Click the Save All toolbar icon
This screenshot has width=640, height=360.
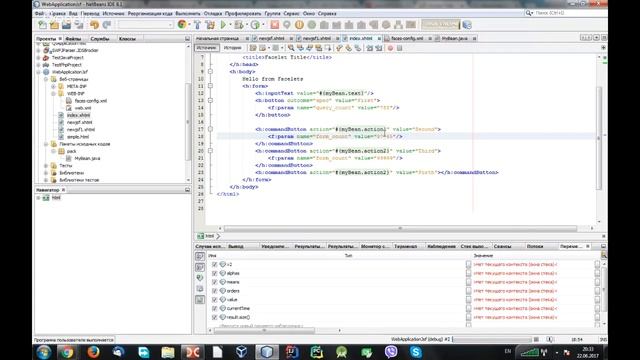(79, 25)
